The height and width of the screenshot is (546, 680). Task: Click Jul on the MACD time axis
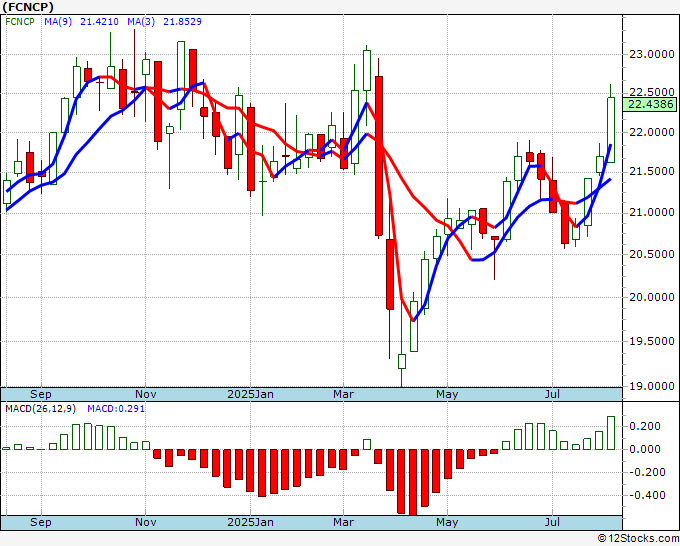click(552, 522)
